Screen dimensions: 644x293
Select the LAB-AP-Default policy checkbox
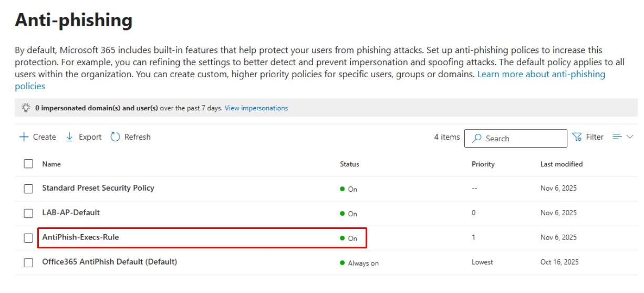click(x=29, y=213)
